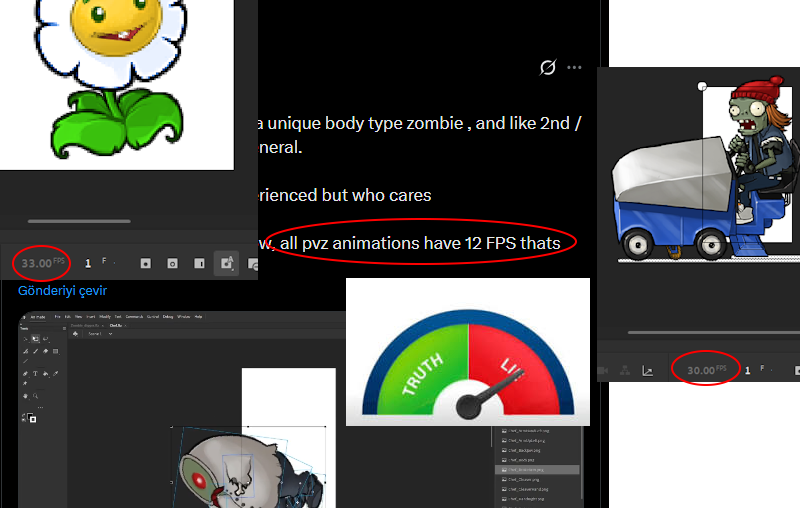The width and height of the screenshot is (800, 508).
Task: Select the Eyedropper tool
Action: point(56,373)
